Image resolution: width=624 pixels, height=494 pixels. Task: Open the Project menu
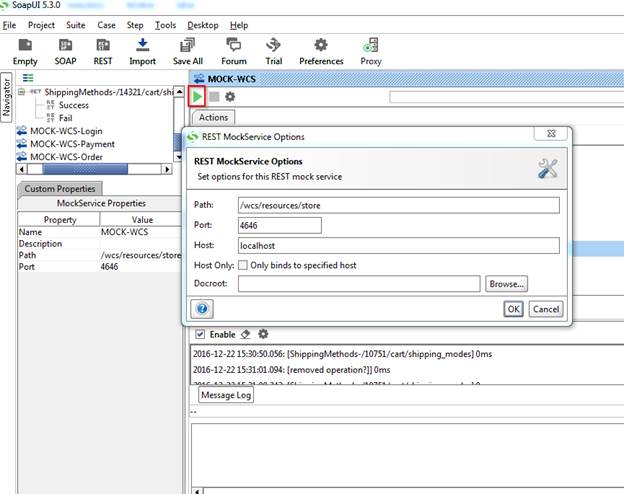(41, 25)
